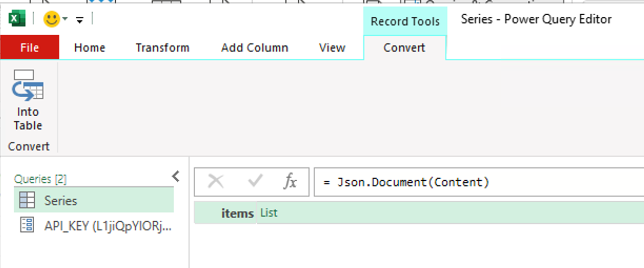Screen dimensions: 644x268
Task: Click the Series table icon in Queries
Action: click(27, 201)
